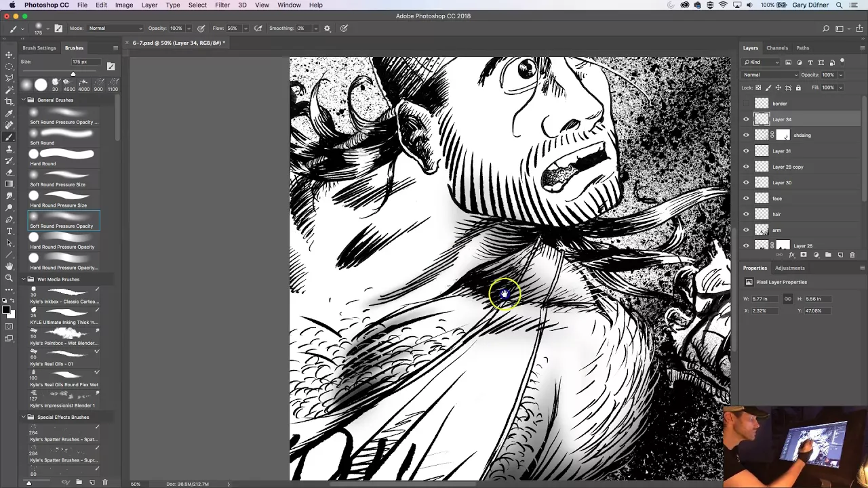Open the layer filter Kind dropdown

coord(762,62)
